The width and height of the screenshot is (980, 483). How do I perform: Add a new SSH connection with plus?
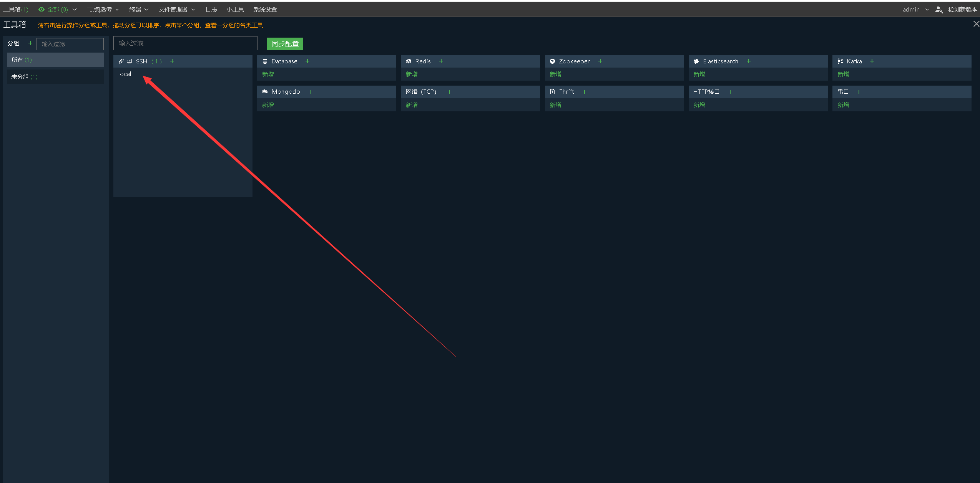pyautogui.click(x=172, y=61)
